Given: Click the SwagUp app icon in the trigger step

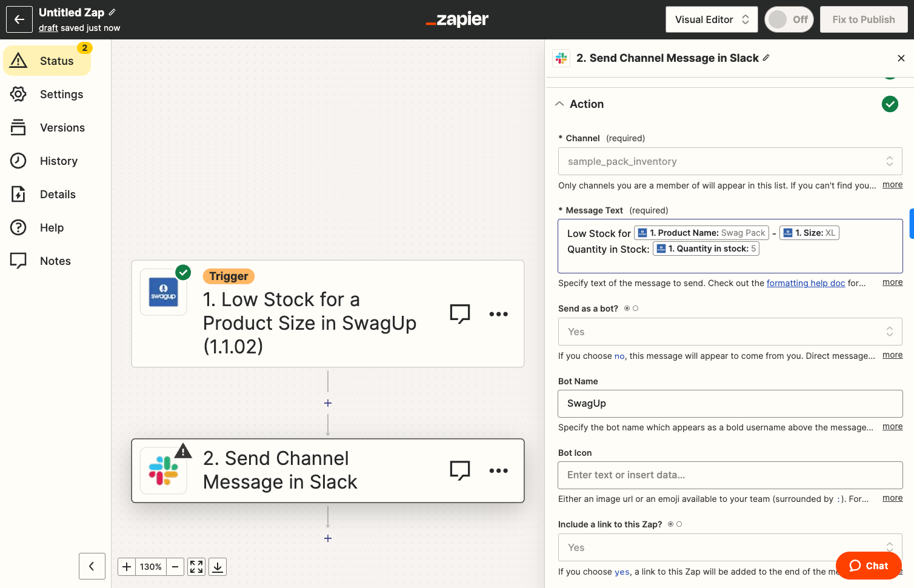Looking at the screenshot, I should [x=164, y=292].
